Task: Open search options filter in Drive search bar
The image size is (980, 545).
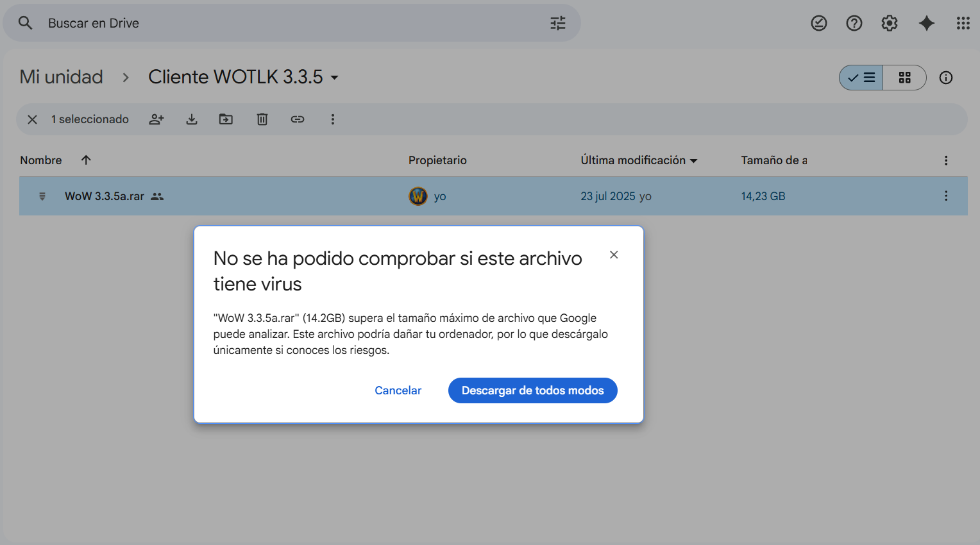Action: click(557, 22)
